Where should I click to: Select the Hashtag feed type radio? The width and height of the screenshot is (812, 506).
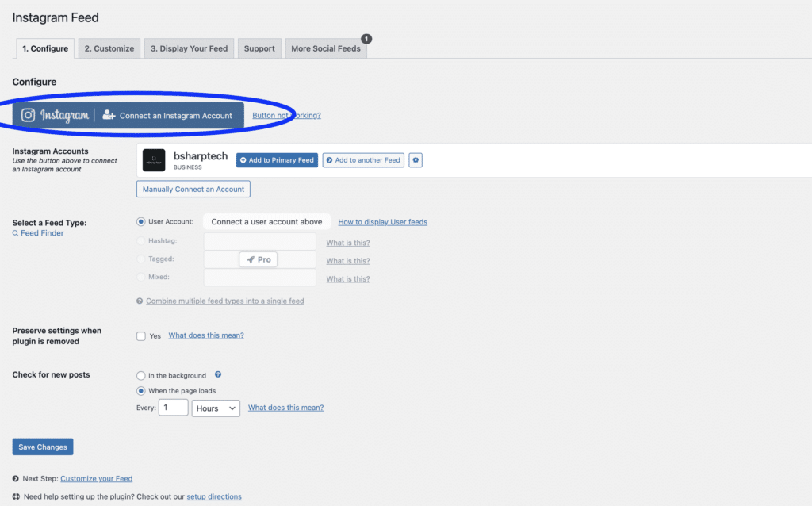point(141,241)
